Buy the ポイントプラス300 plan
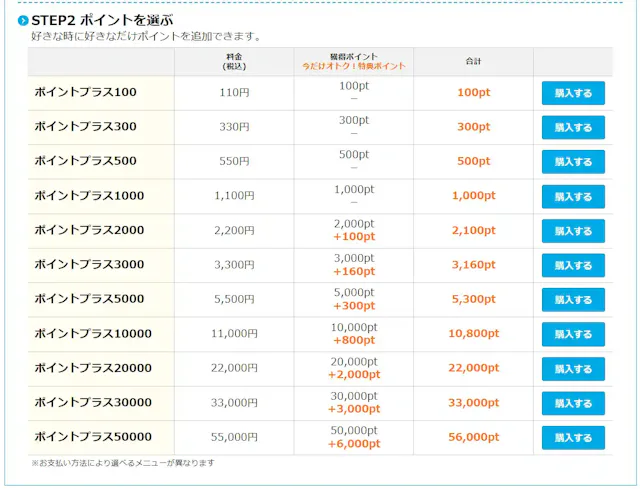The image size is (640, 489). click(573, 127)
